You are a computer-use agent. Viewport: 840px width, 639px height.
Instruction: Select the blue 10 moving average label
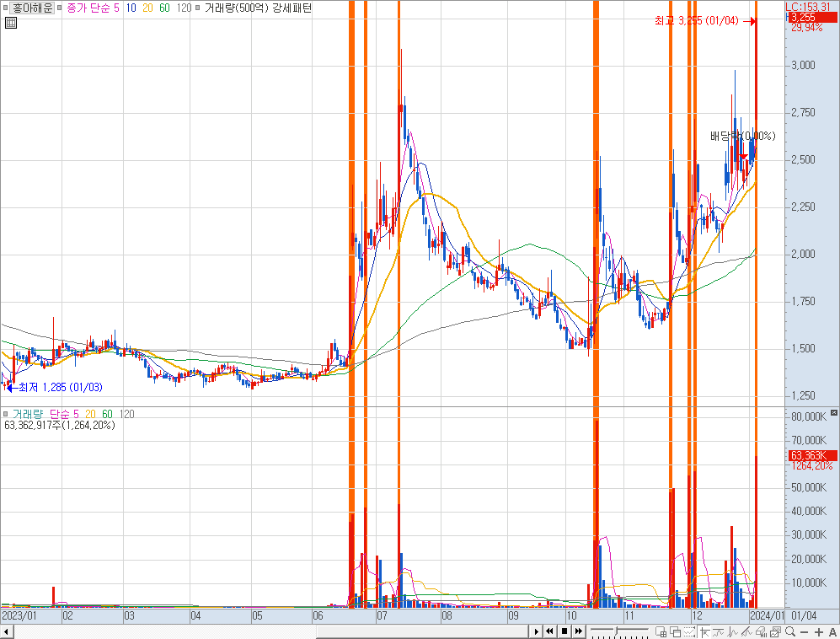point(131,8)
